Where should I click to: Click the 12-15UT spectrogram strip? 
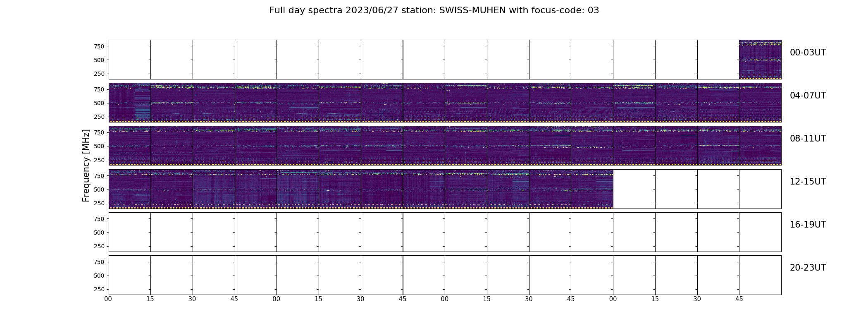tap(361, 189)
